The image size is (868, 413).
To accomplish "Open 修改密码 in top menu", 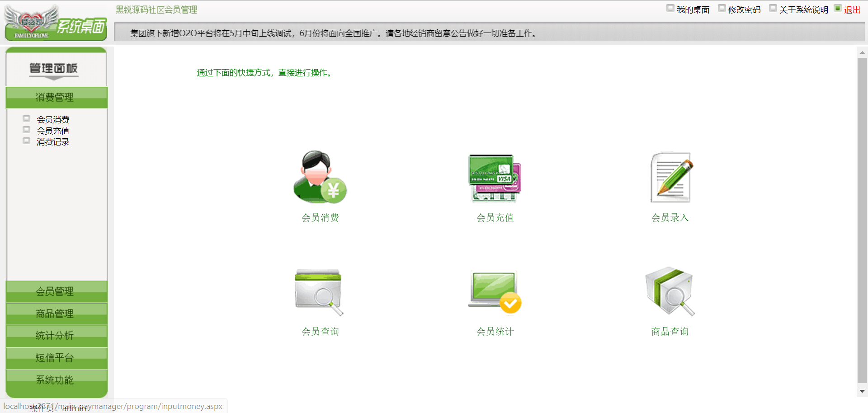I will (745, 9).
